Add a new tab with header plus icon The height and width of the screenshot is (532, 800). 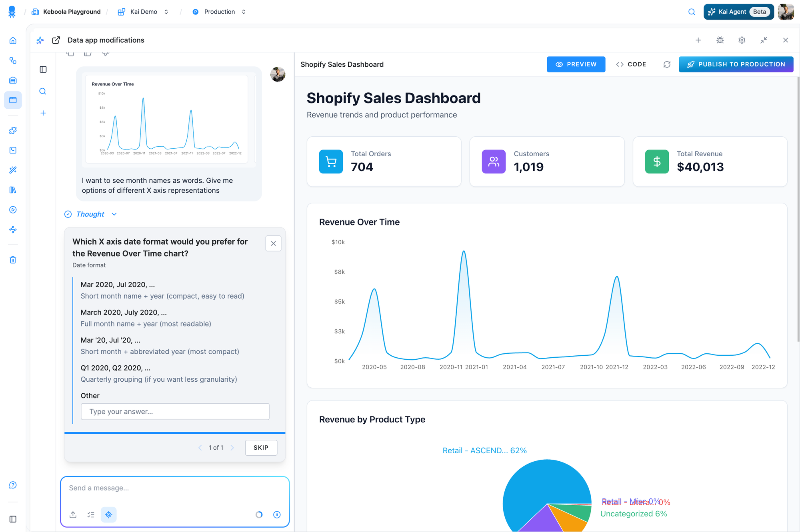point(698,40)
